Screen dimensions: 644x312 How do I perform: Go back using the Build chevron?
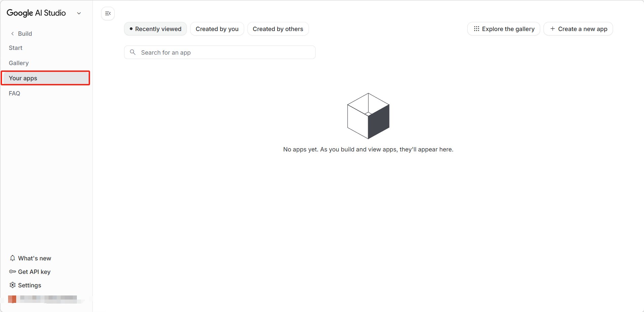point(12,34)
